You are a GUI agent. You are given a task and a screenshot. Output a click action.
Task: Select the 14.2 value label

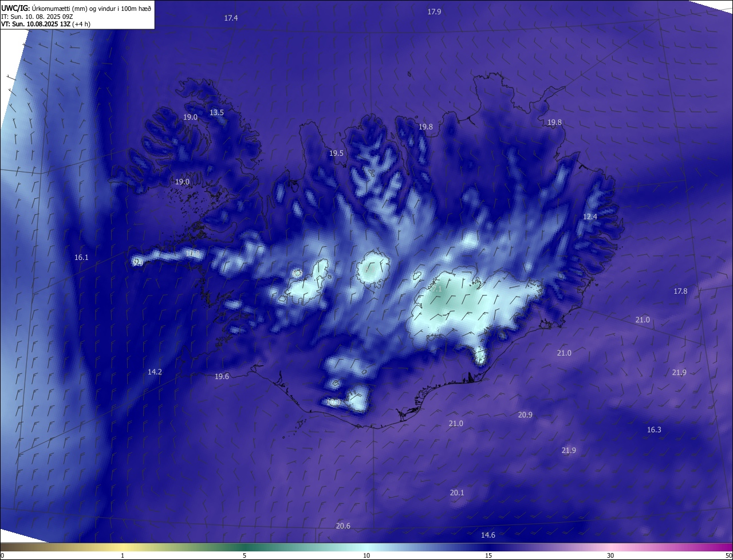coord(155,372)
